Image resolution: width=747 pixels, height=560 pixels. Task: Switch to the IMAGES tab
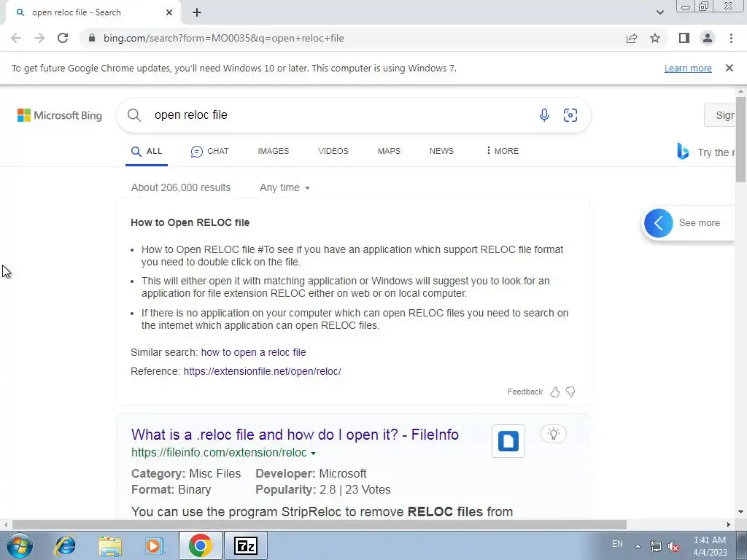[x=274, y=152]
